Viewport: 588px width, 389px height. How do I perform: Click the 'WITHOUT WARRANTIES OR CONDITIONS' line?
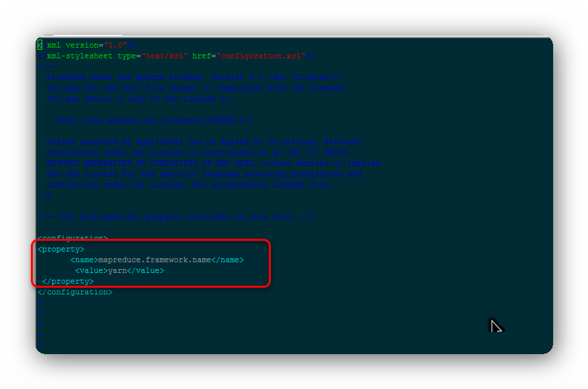pos(215,163)
